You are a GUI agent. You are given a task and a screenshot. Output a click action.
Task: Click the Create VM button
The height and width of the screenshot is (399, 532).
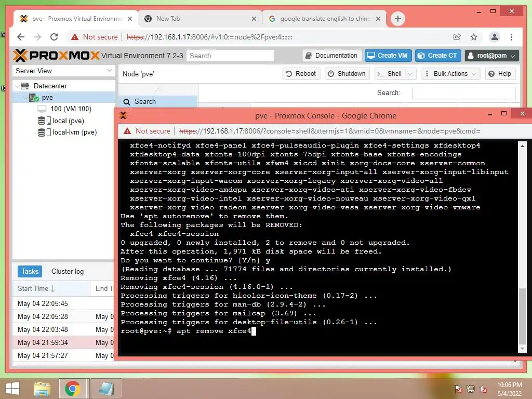point(388,56)
